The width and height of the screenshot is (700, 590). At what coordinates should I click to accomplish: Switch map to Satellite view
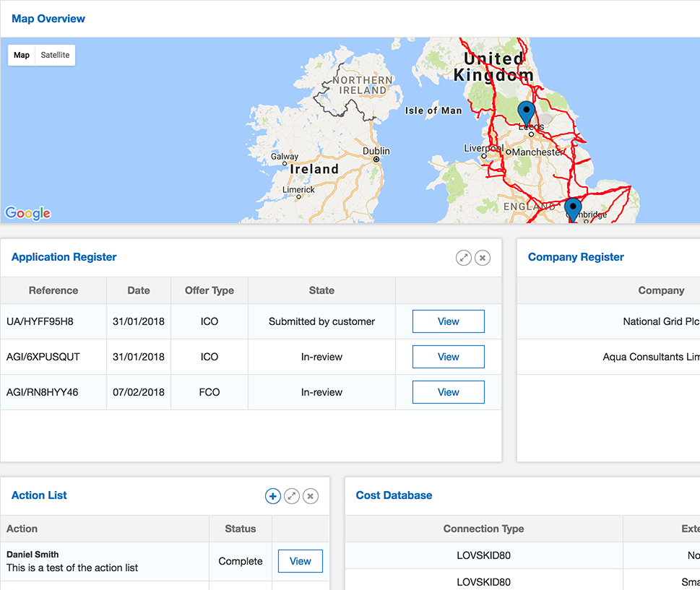point(55,56)
